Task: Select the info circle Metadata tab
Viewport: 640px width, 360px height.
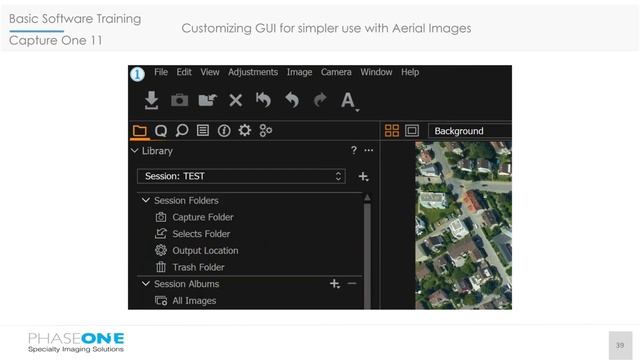Action: (224, 131)
